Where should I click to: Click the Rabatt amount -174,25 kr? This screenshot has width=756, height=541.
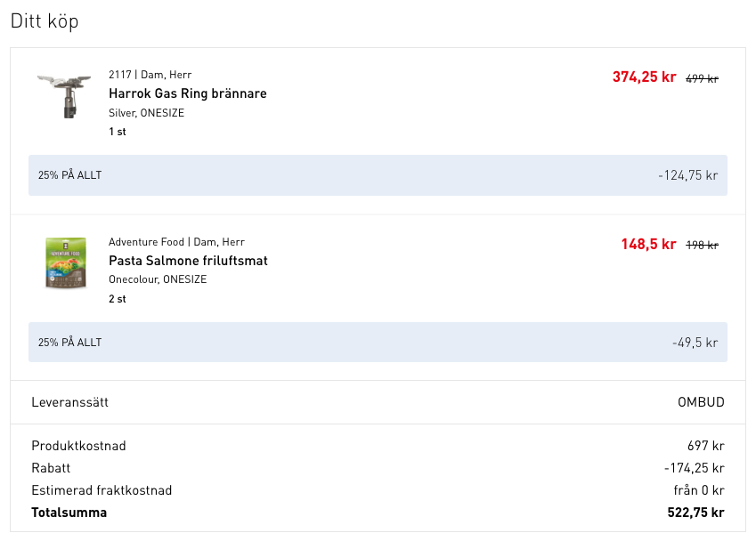[x=694, y=468]
